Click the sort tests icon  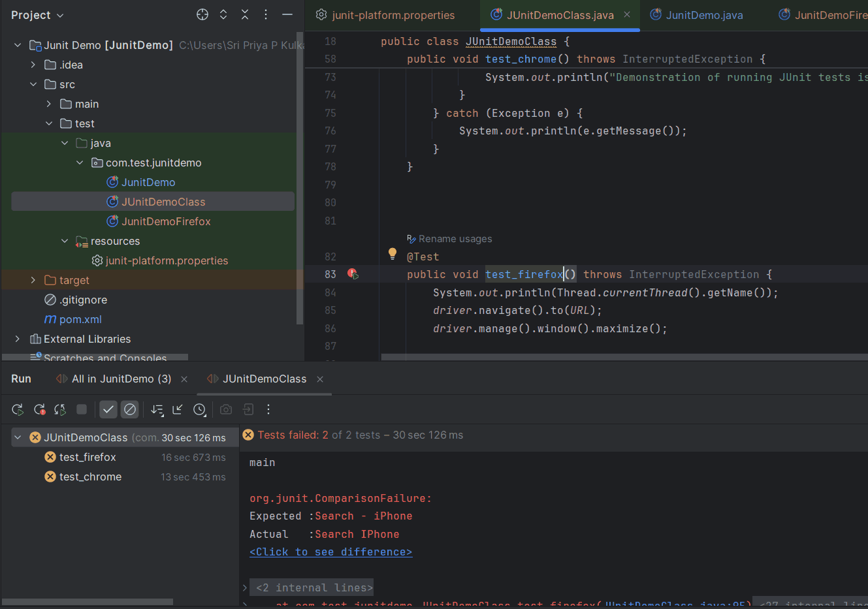click(157, 409)
